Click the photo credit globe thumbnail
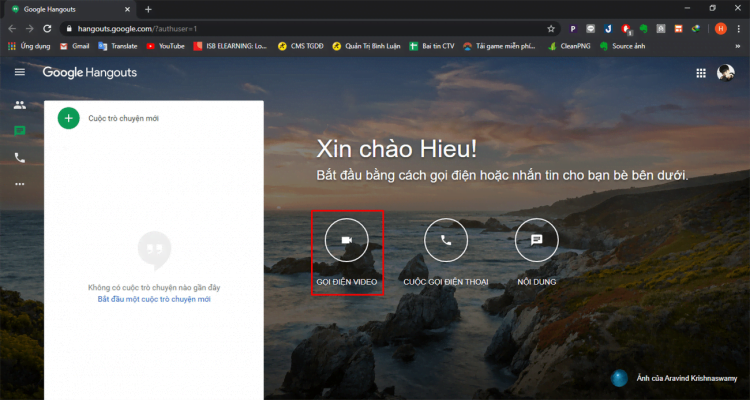This screenshot has width=750, height=400. [x=619, y=378]
